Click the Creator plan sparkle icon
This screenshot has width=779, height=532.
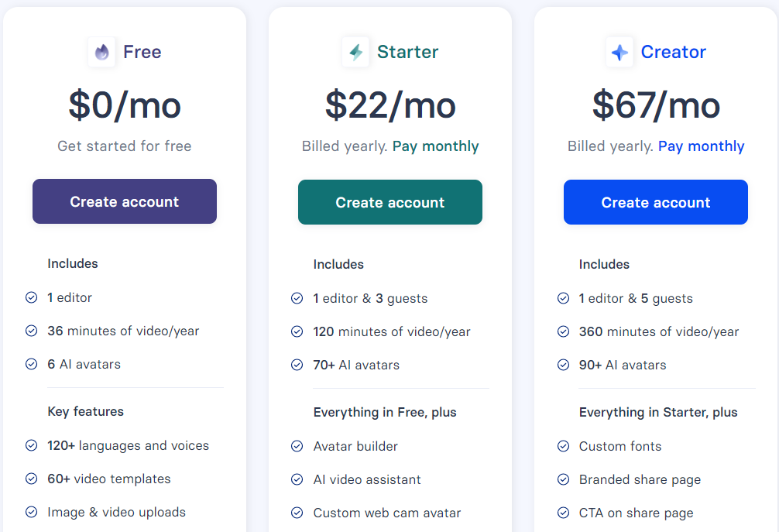pos(619,52)
